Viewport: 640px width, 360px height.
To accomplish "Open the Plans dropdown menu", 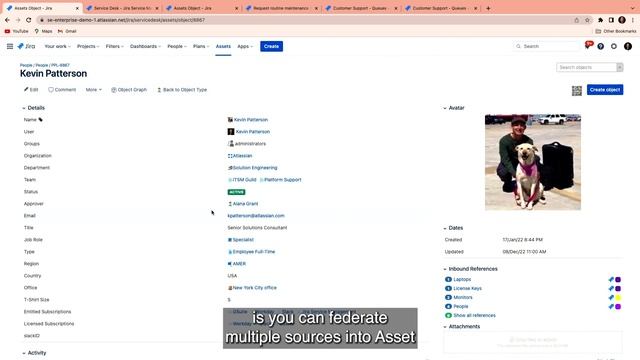I will [x=201, y=47].
